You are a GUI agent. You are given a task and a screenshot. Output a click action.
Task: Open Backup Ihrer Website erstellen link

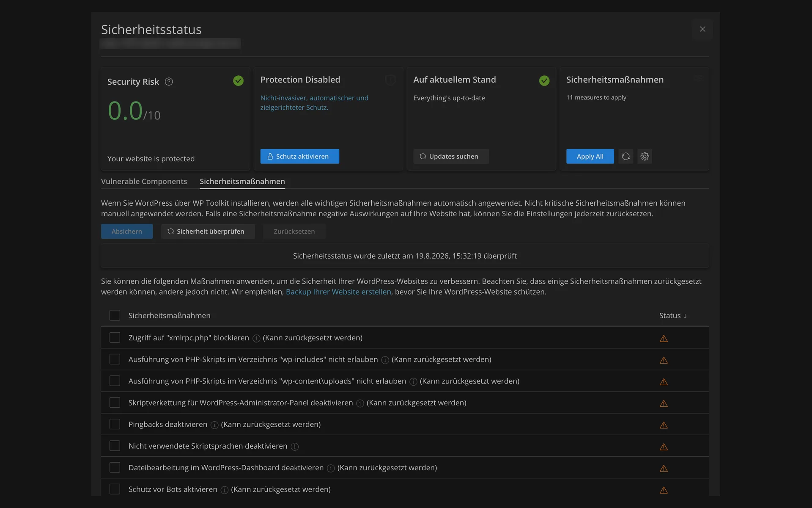(x=338, y=292)
